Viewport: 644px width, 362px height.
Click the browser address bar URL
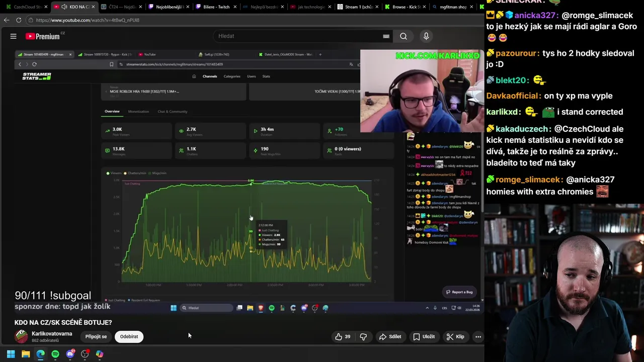click(88, 20)
